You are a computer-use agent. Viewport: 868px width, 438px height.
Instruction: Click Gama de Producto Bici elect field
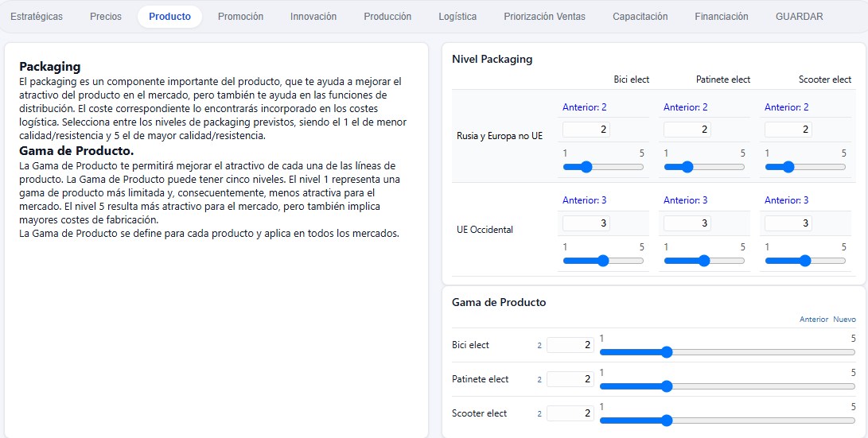point(570,345)
